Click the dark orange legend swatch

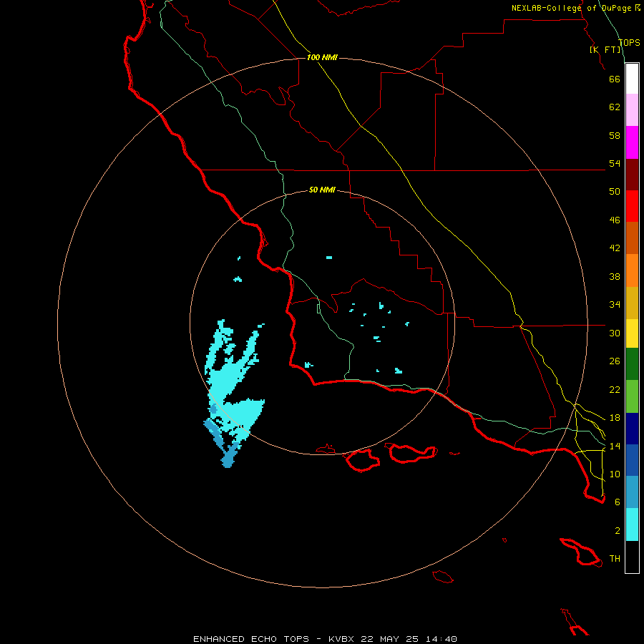(632, 238)
